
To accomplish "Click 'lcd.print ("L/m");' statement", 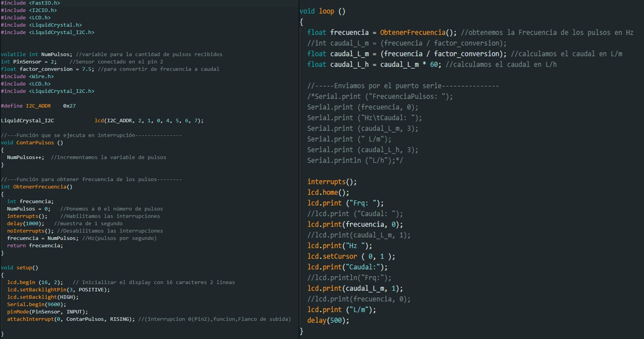I will [x=342, y=310].
